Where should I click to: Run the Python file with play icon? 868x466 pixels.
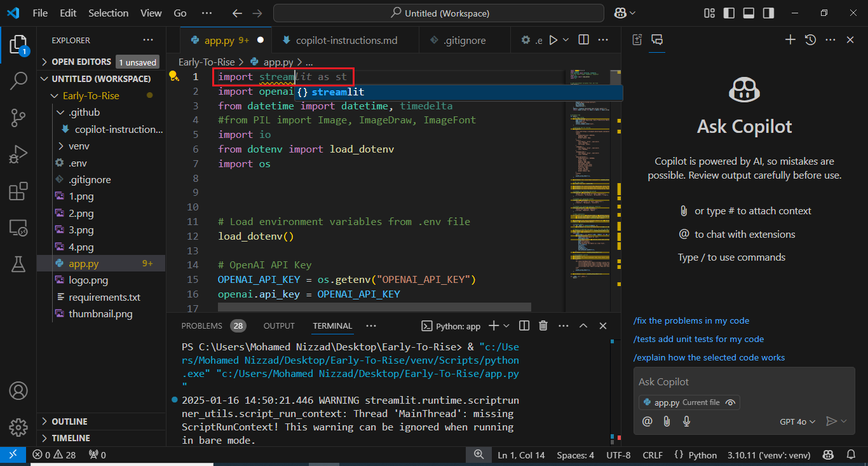[553, 40]
